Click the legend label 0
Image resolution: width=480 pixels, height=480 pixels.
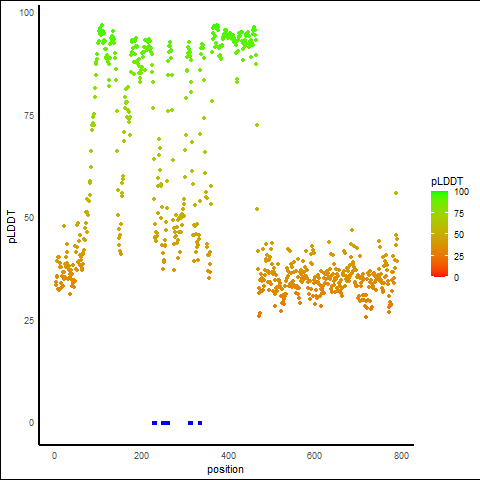[x=456, y=278]
